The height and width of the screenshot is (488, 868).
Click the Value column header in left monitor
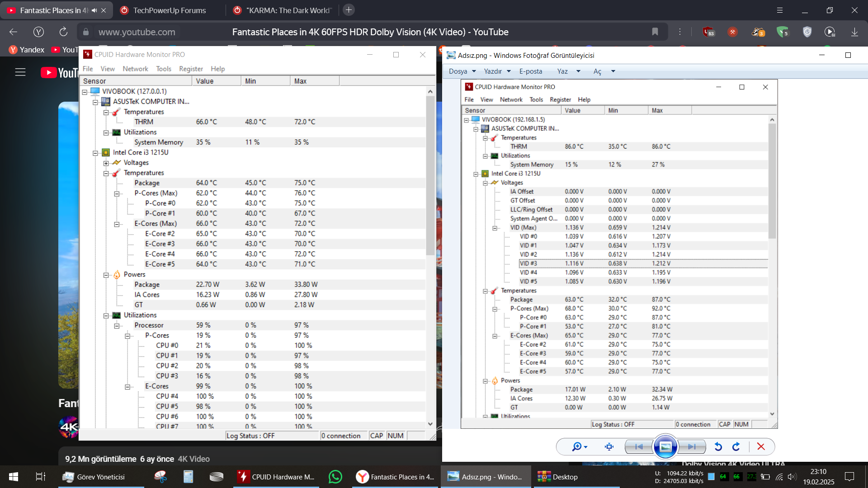pyautogui.click(x=217, y=81)
